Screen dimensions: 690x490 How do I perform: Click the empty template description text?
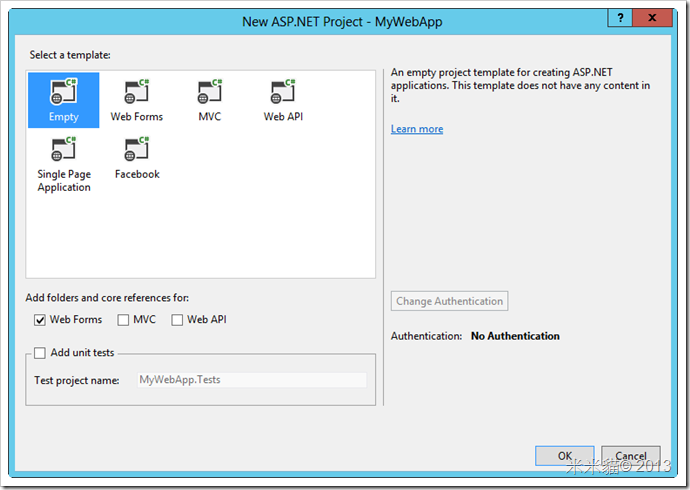520,85
